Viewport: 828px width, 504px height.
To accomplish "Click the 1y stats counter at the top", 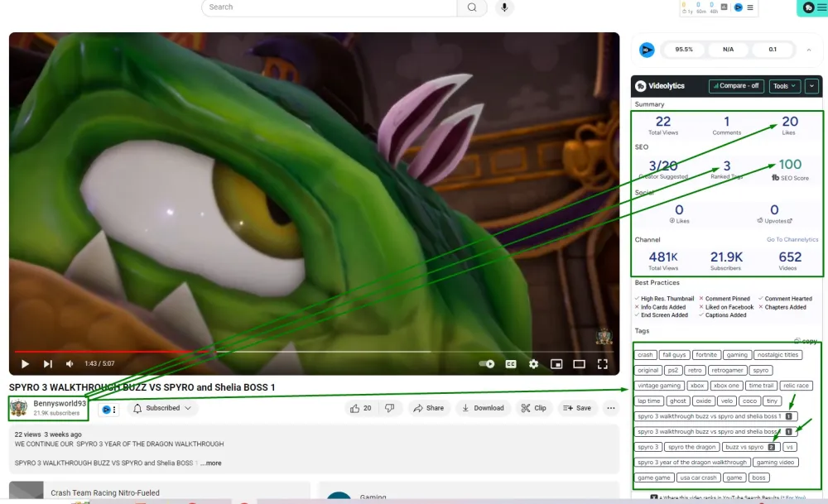I will 686,7.
